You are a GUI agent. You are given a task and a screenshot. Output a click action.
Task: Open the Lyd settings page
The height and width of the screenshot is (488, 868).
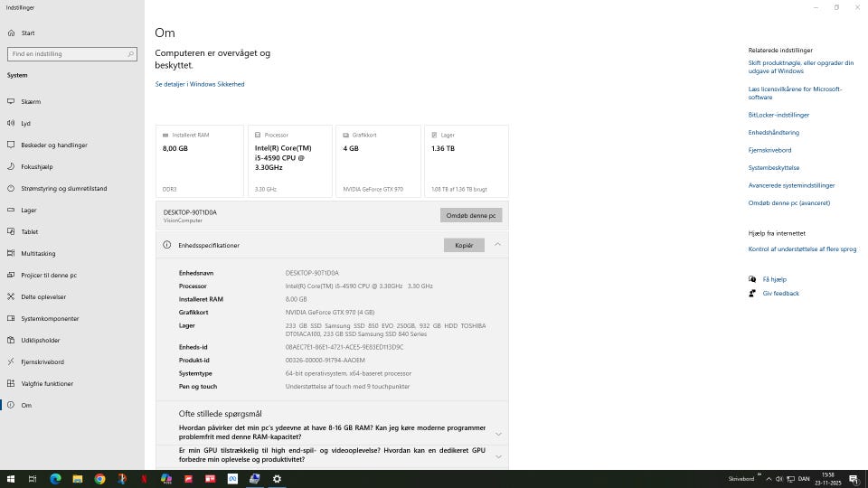pyautogui.click(x=72, y=123)
